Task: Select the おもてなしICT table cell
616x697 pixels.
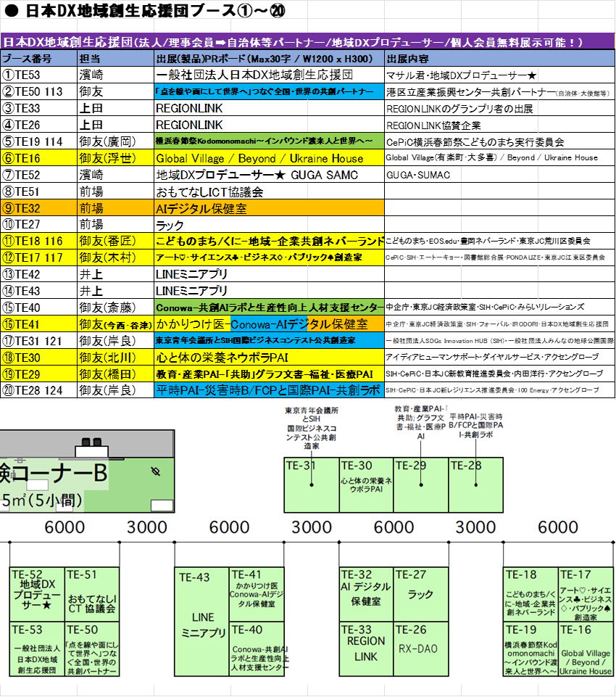Action: pyautogui.click(x=193, y=192)
